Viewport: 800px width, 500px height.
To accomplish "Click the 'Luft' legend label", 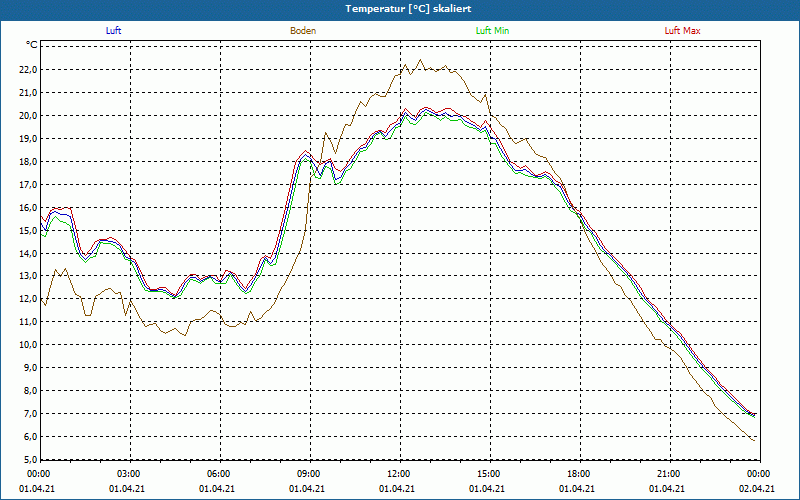I will (x=113, y=31).
